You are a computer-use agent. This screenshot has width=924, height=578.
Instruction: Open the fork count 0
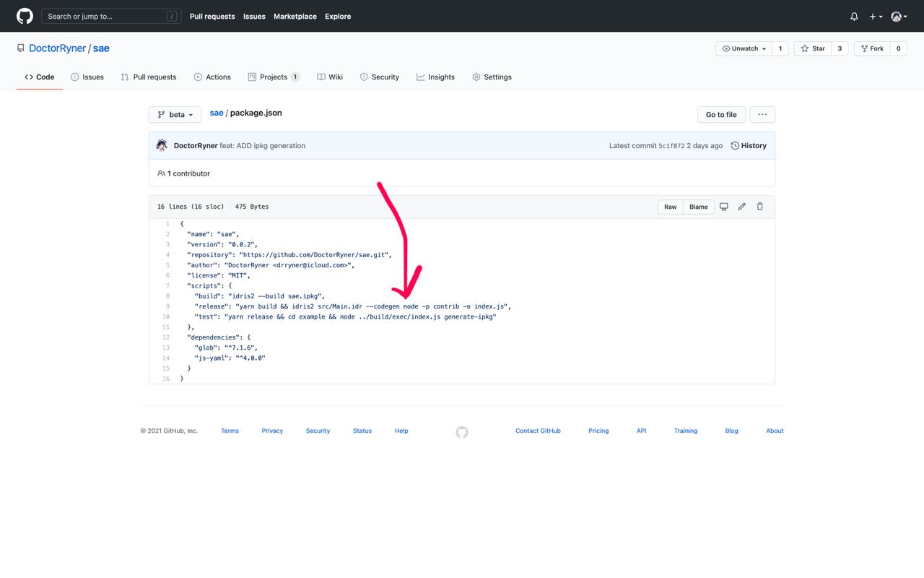898,48
